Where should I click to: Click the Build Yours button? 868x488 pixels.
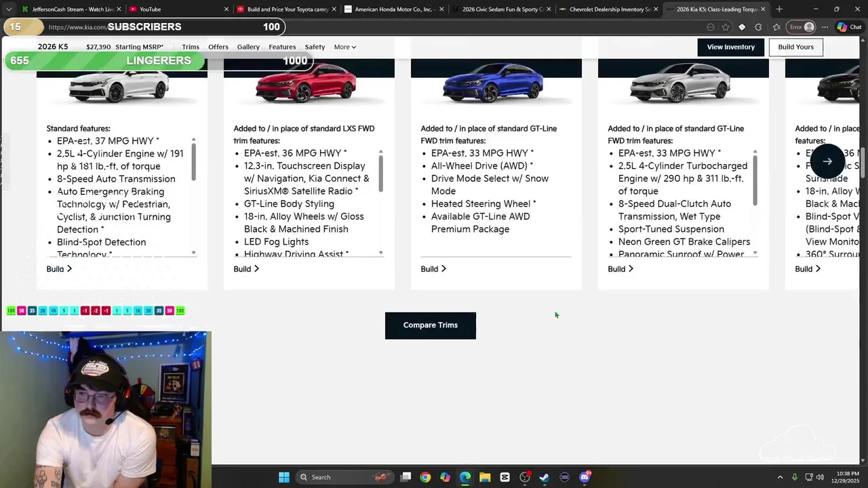pos(795,47)
